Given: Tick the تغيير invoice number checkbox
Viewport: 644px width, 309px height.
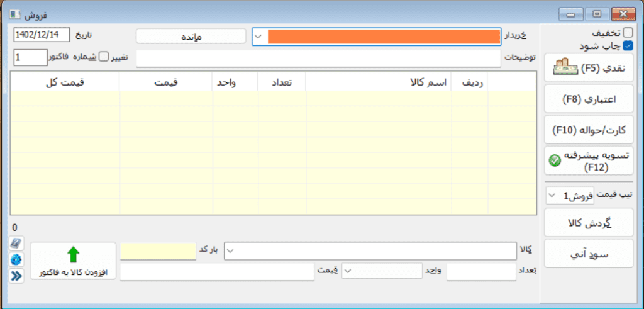Looking at the screenshot, I should tap(105, 57).
